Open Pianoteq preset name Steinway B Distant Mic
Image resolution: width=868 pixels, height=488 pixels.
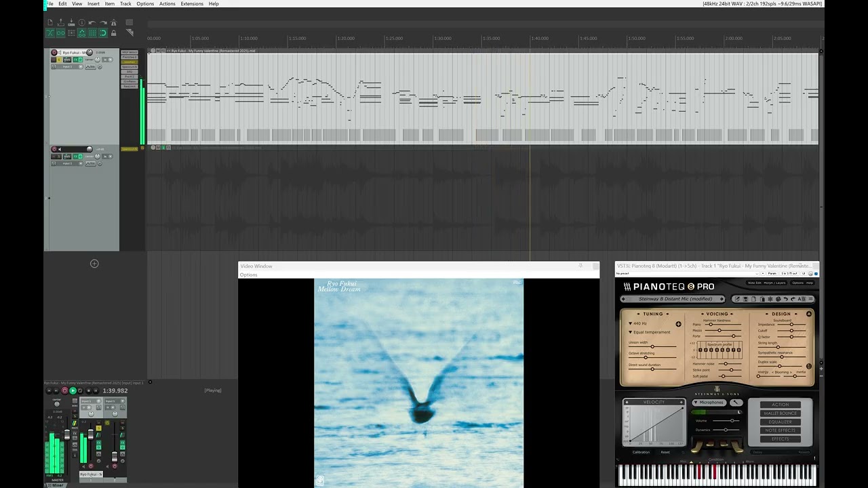675,299
